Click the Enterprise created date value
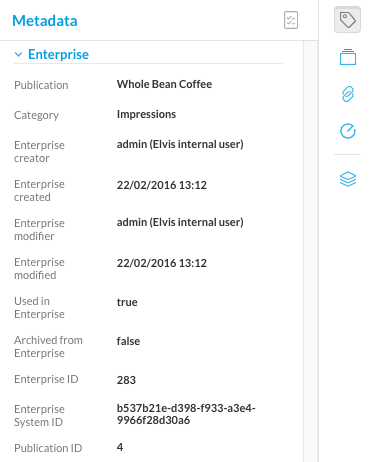The height and width of the screenshot is (462, 372). [162, 185]
